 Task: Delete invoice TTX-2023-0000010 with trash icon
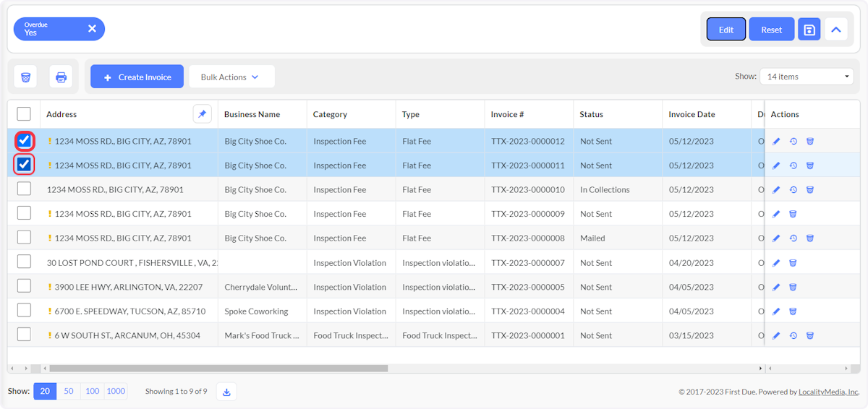(x=810, y=190)
